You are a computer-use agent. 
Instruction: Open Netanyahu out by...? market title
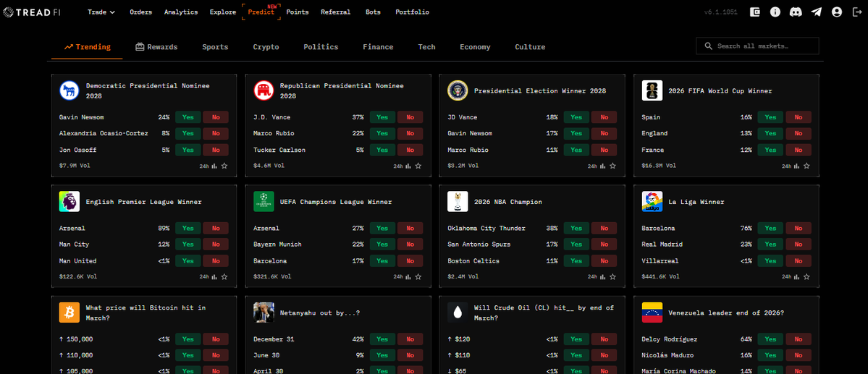[x=320, y=313]
